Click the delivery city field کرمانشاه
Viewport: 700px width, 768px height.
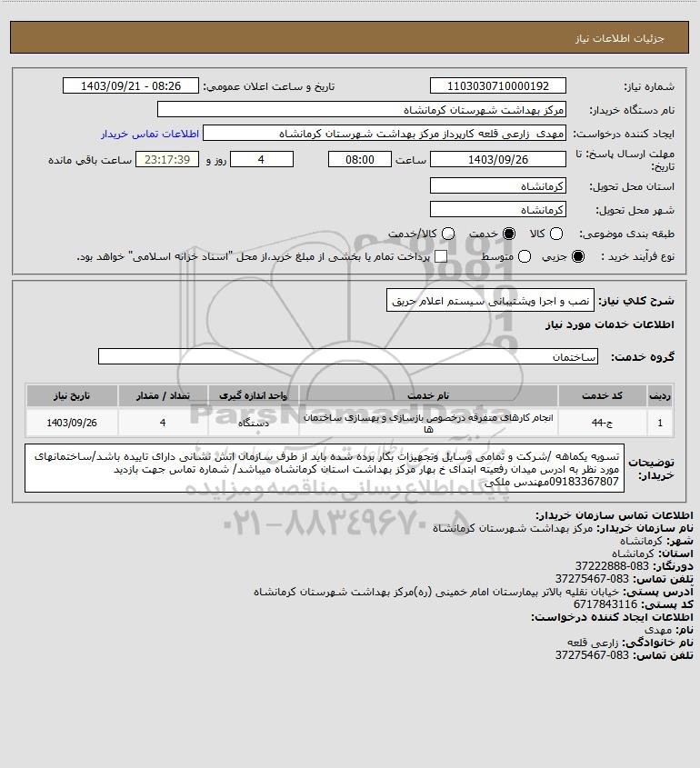click(x=497, y=209)
